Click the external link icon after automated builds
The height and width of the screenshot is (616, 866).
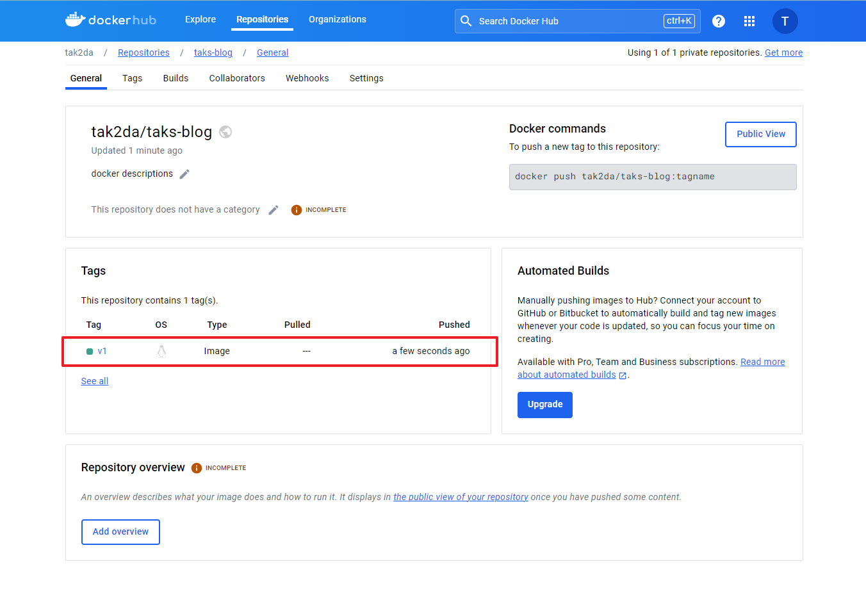623,376
